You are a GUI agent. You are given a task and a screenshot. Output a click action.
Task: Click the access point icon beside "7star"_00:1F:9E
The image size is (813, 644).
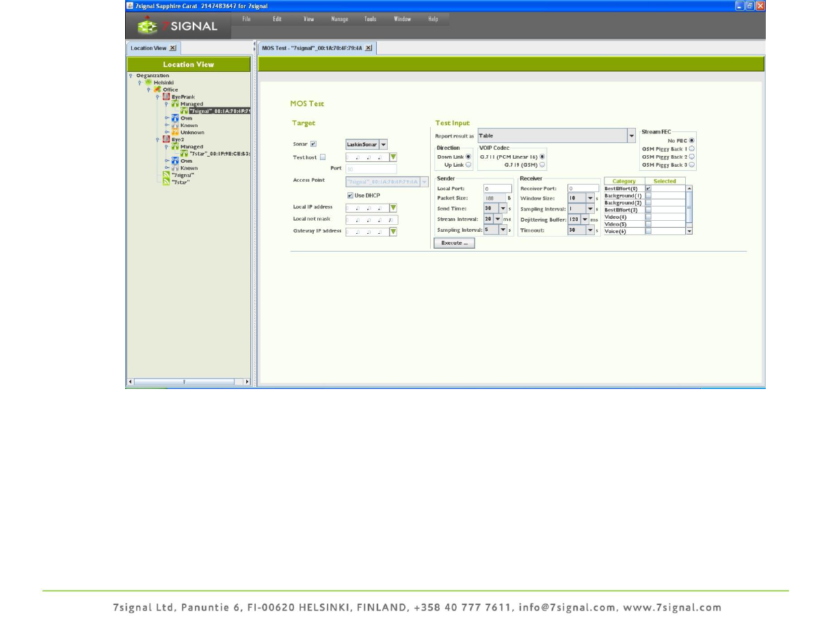(184, 154)
